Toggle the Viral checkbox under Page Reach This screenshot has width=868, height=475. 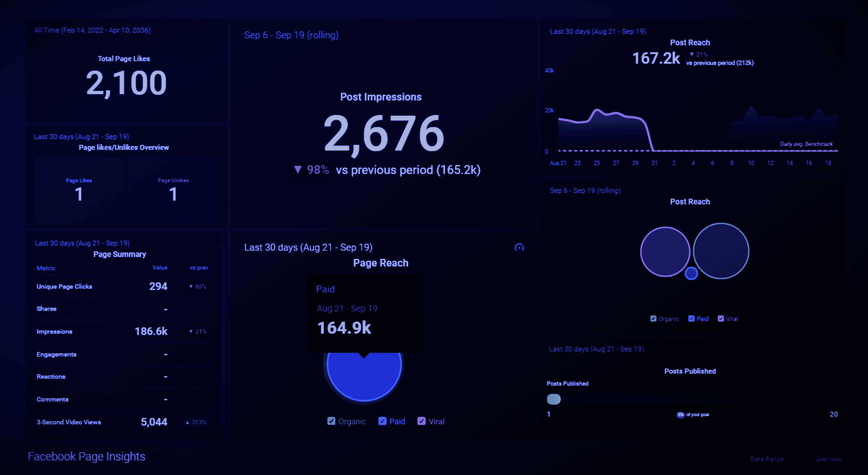421,421
